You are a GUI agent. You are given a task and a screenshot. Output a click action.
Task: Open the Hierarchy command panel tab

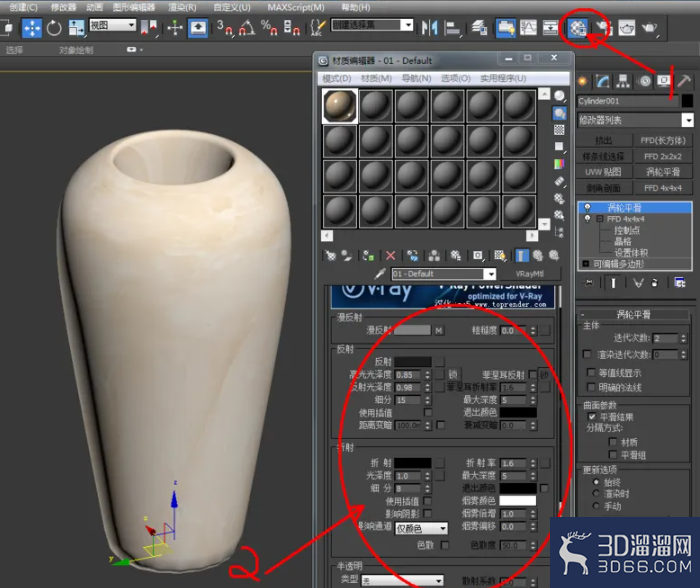[x=623, y=81]
